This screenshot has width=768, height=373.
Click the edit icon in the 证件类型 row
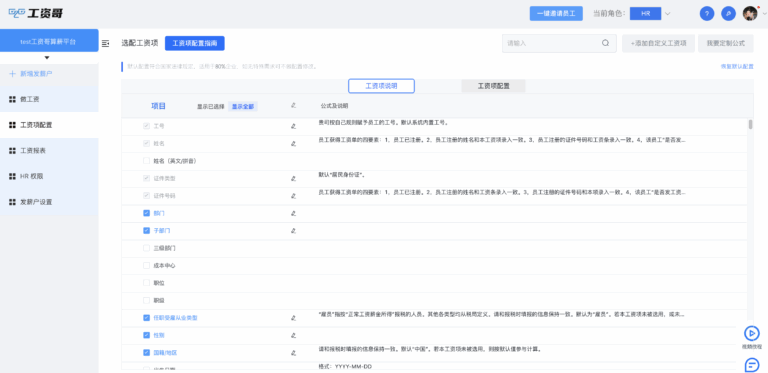coord(293,179)
